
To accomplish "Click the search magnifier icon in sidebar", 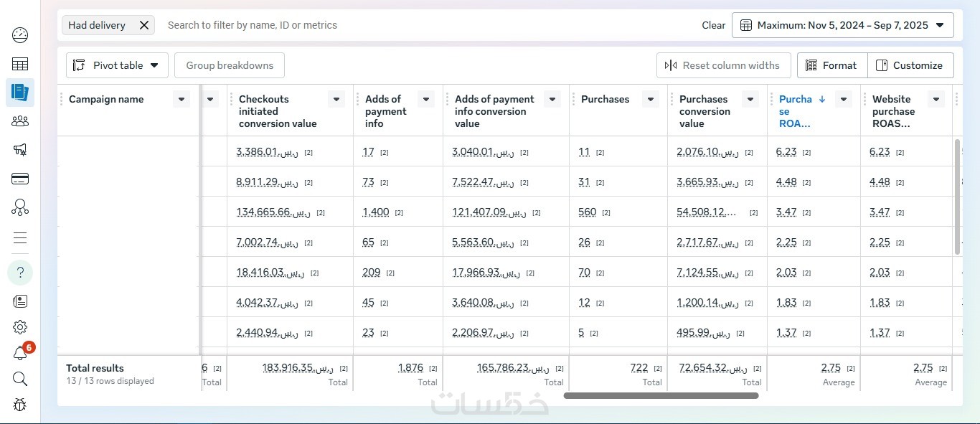I will 20,379.
